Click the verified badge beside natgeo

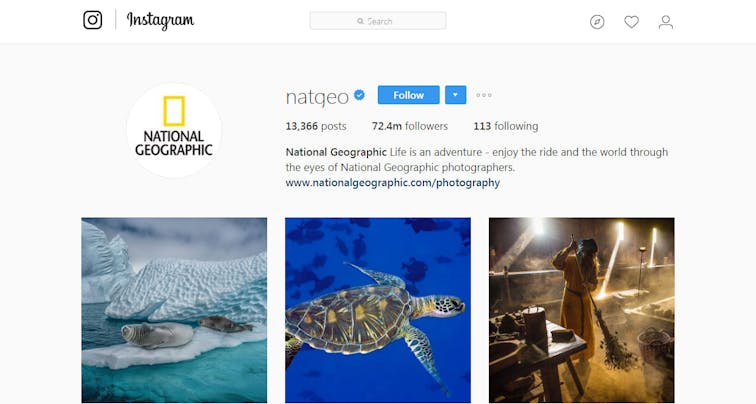tap(360, 96)
